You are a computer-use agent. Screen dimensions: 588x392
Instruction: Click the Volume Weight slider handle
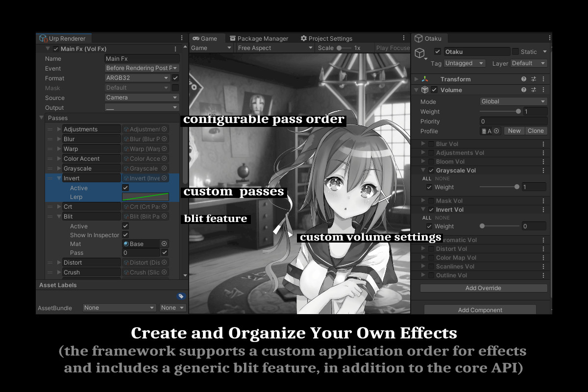518,111
